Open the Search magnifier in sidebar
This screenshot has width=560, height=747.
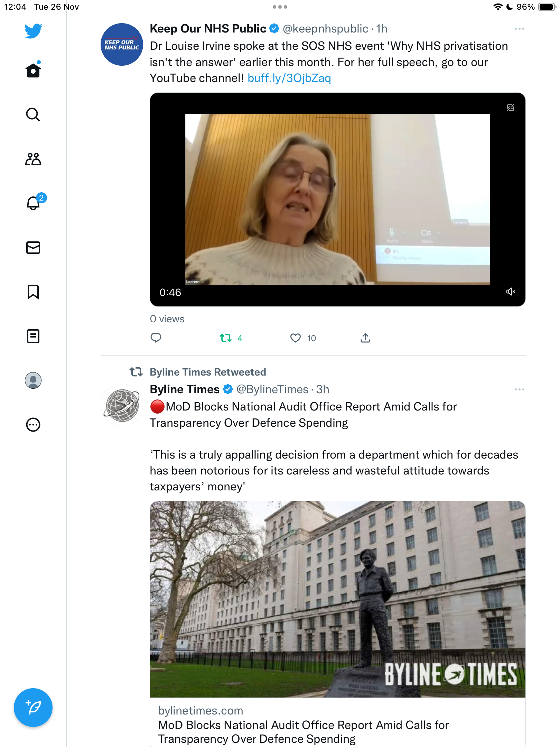click(33, 114)
